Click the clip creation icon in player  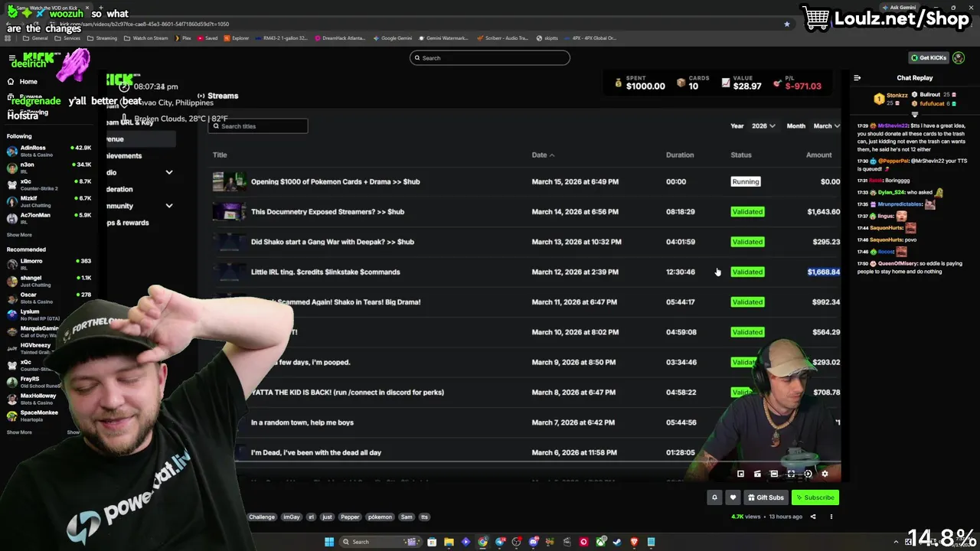tap(757, 474)
